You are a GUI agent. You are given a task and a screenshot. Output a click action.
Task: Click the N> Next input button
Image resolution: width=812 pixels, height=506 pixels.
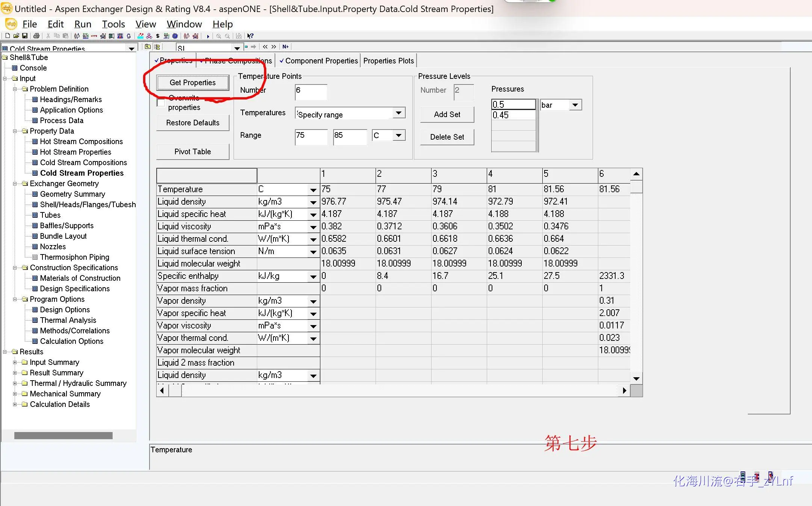pyautogui.click(x=285, y=47)
